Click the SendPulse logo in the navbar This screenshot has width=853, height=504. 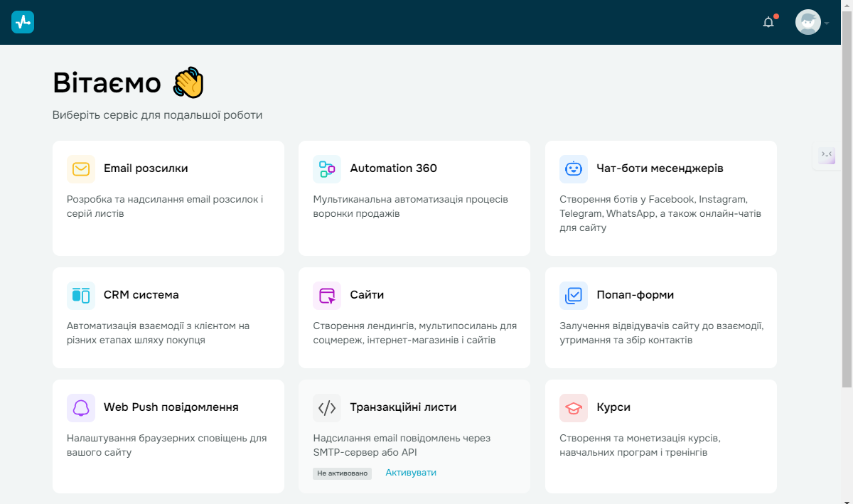[x=22, y=22]
